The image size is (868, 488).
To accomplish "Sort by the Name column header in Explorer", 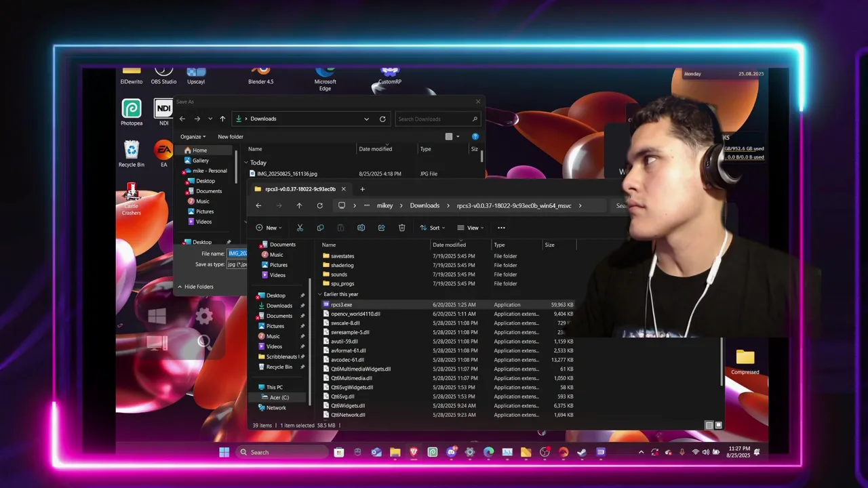I will coord(329,245).
